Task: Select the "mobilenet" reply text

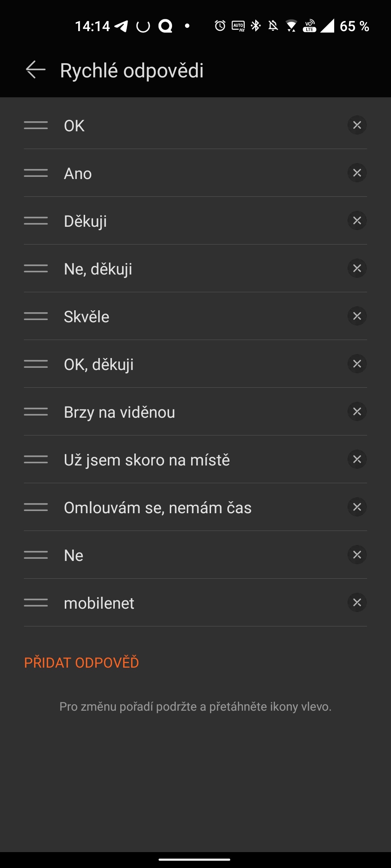Action: (99, 603)
